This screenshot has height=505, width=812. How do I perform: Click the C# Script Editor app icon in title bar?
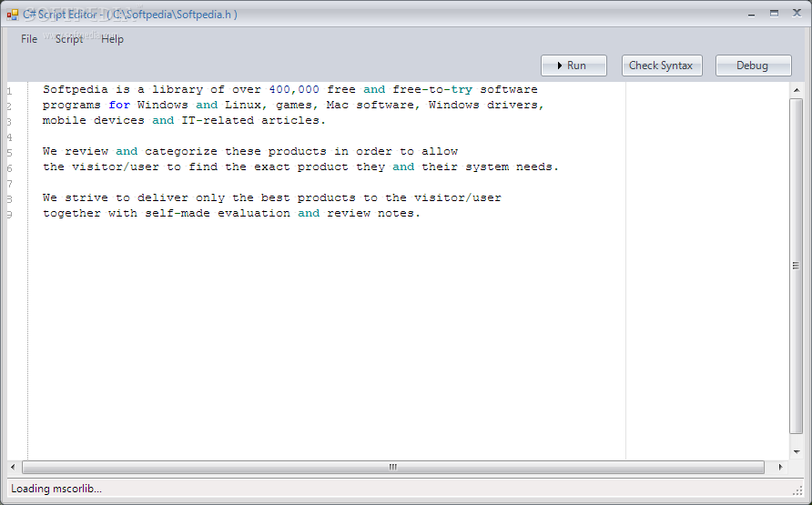[13, 15]
